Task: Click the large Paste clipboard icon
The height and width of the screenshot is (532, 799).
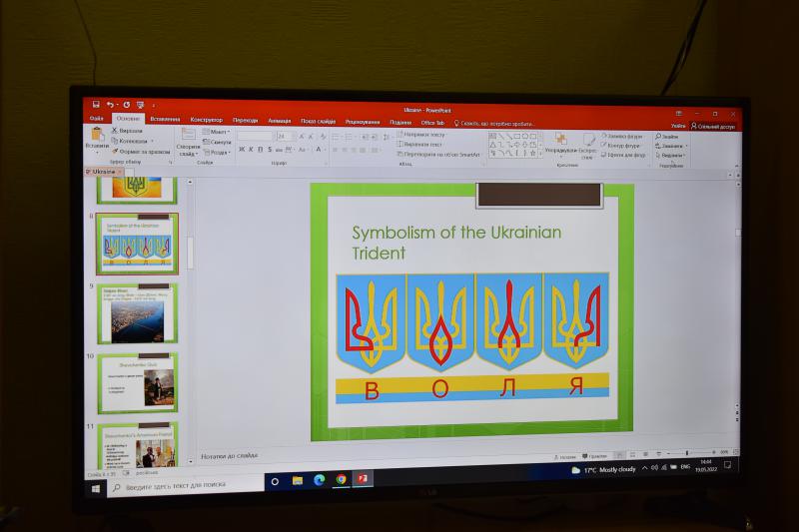Action: [x=97, y=135]
